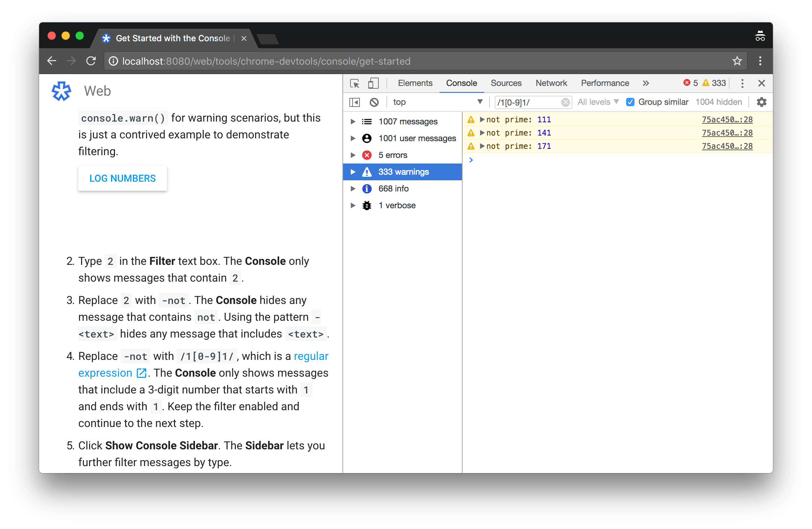Click the red error count badge
The image size is (812, 529).
690,83
